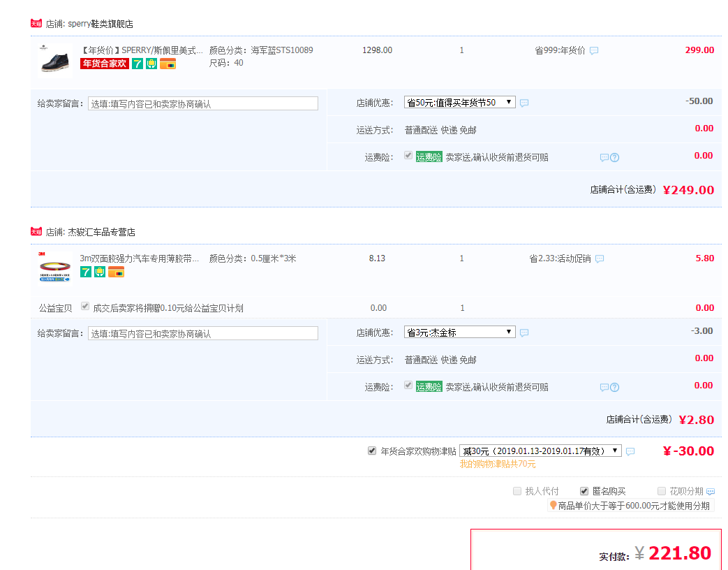Click the orange lightbulb tip icon
The width and height of the screenshot is (728, 570).
(553, 505)
